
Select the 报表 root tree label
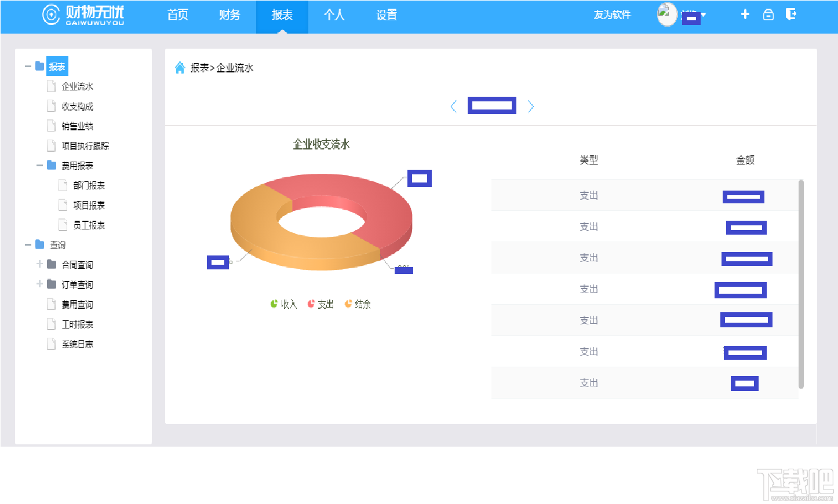(57, 67)
